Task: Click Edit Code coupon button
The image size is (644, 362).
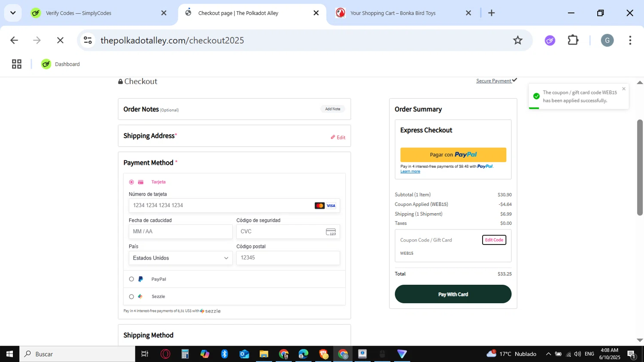Action: (x=494, y=240)
